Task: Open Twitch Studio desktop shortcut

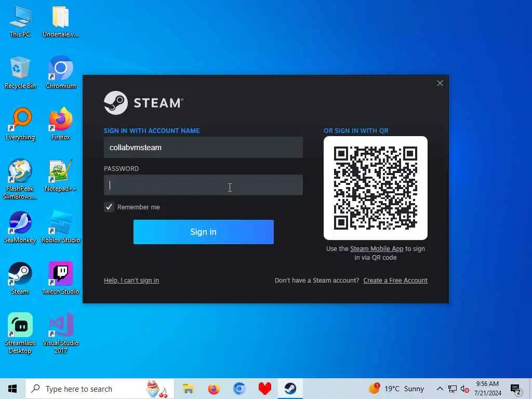Action: pyautogui.click(x=60, y=278)
